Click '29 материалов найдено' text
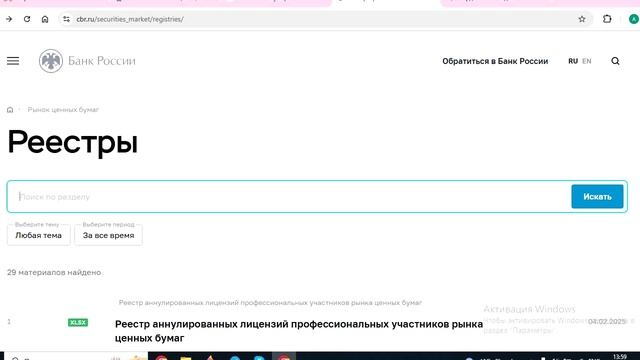Image resolution: width=640 pixels, height=360 pixels. pyautogui.click(x=54, y=272)
